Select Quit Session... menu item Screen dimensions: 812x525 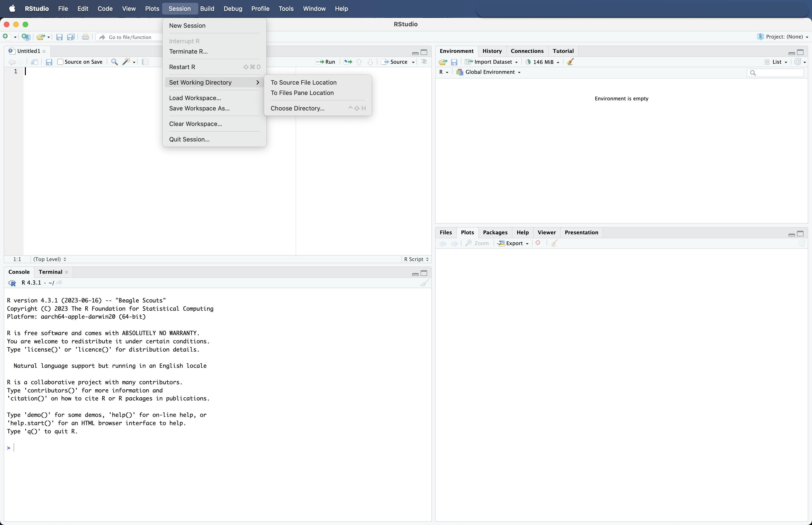214,139
